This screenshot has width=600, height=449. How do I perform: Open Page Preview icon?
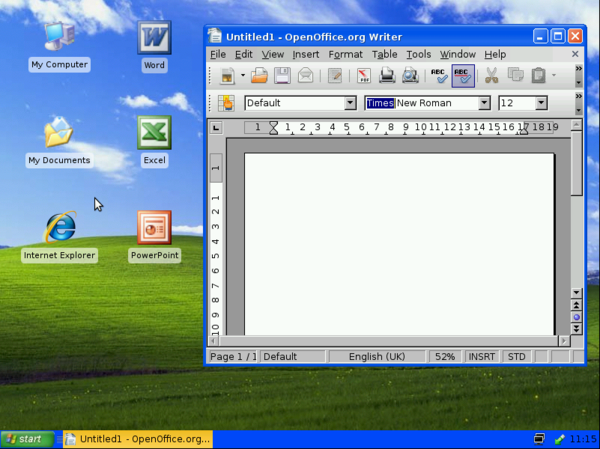pos(410,75)
